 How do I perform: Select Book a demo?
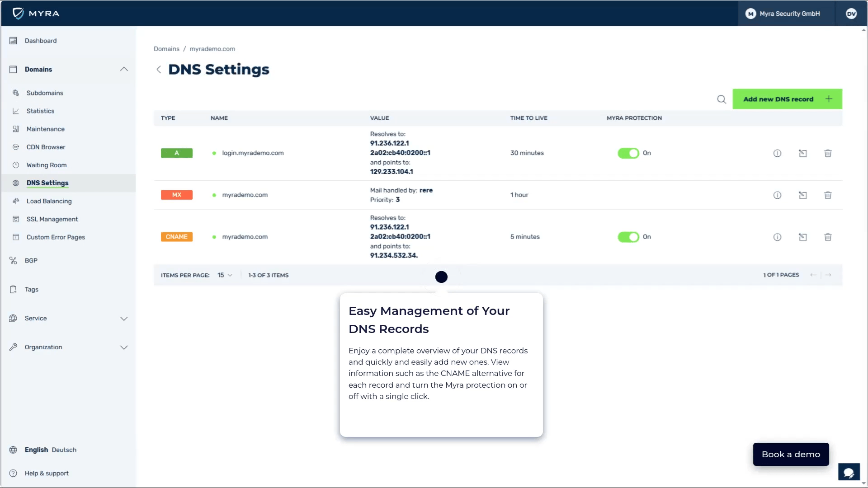(790, 454)
